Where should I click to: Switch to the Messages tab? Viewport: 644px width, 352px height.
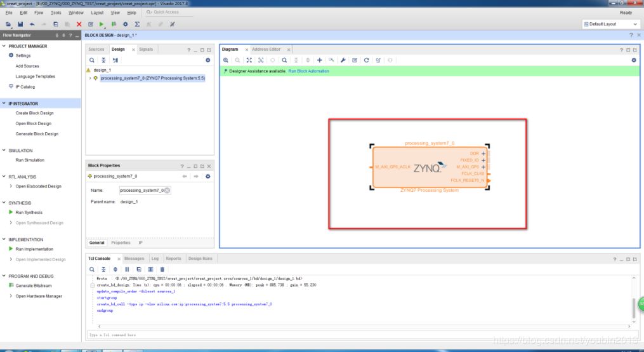pyautogui.click(x=135, y=259)
